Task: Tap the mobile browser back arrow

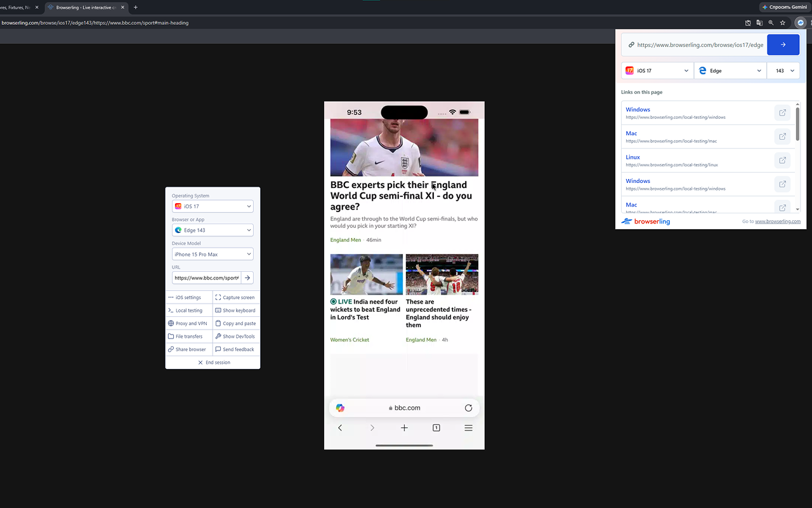Action: (340, 428)
